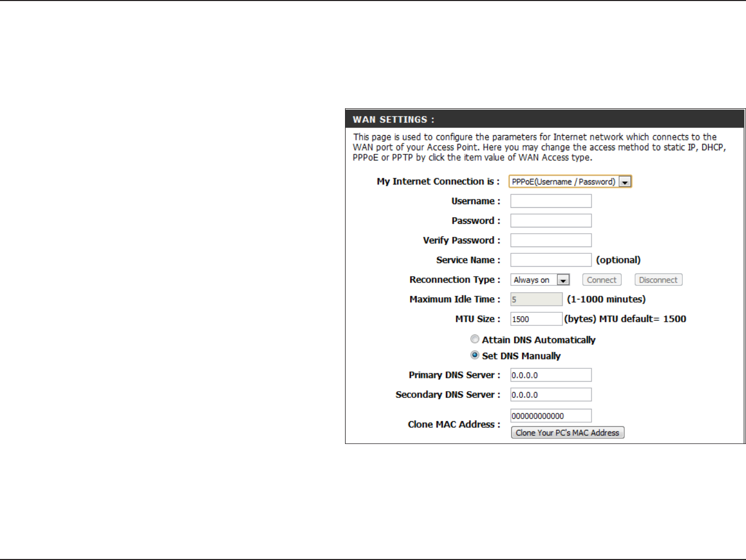Focus the Password input field
Viewport: 746px width, 560px height.
click(x=551, y=221)
